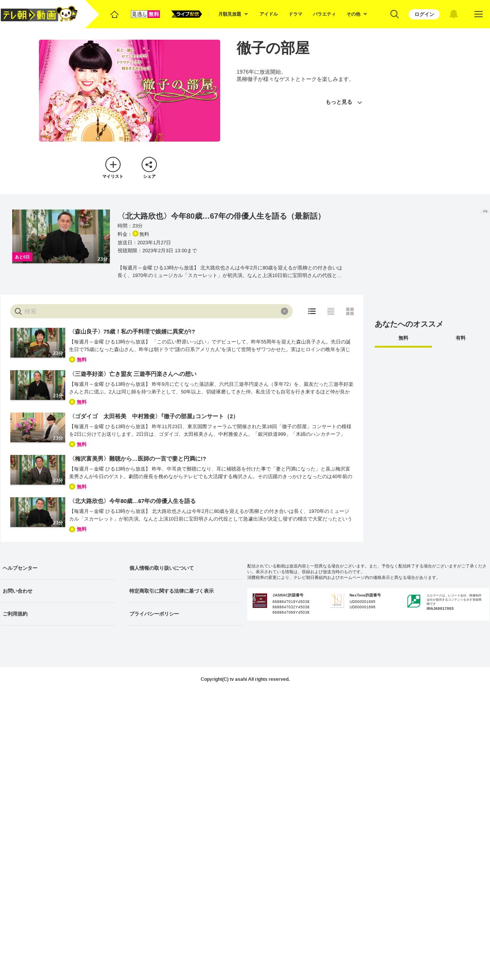Click the header search magnifier icon
Image resolution: width=490 pixels, height=980 pixels.
(395, 14)
